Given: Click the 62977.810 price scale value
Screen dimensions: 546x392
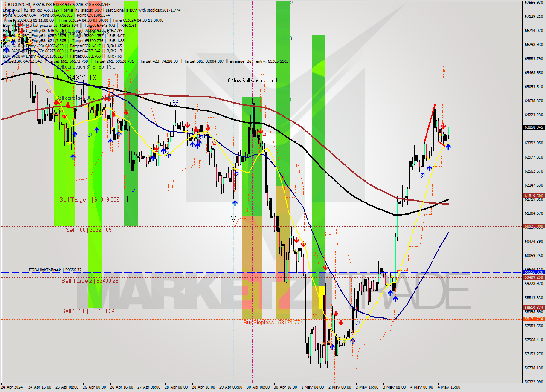Looking at the screenshot, I should pos(534,157).
